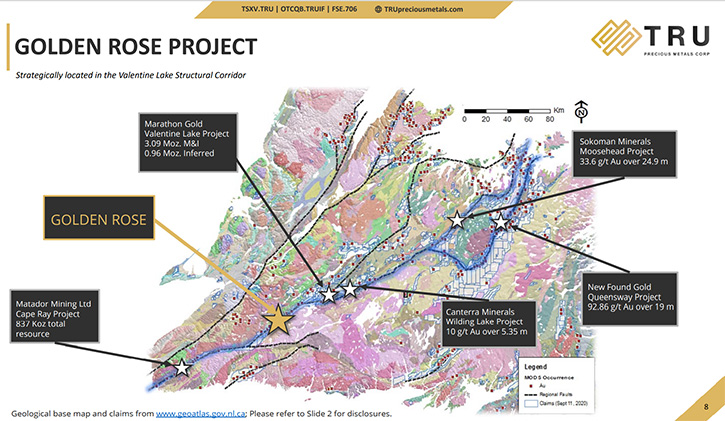Screen dimensions: 725x421
Task: Click '33.6 g/t Au over 24.9 m' text
Action: point(624,161)
